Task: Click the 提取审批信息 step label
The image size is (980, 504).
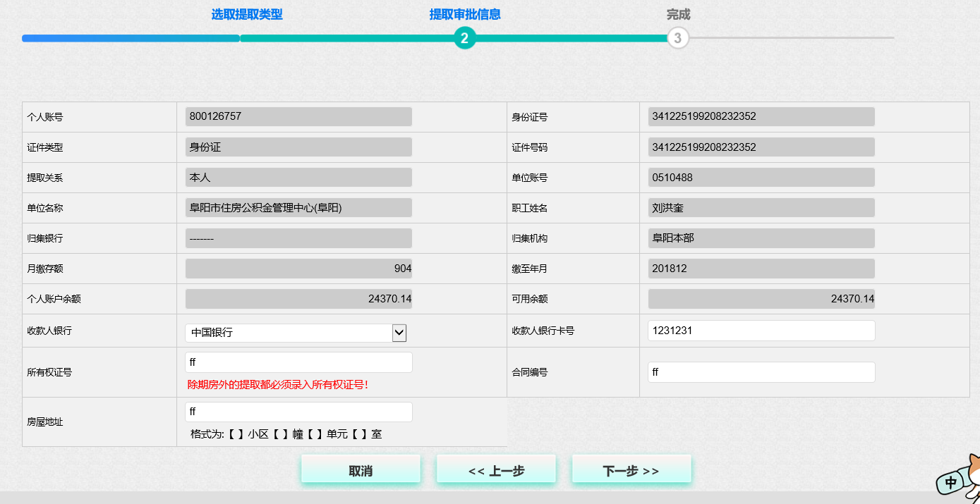Action: point(465,15)
